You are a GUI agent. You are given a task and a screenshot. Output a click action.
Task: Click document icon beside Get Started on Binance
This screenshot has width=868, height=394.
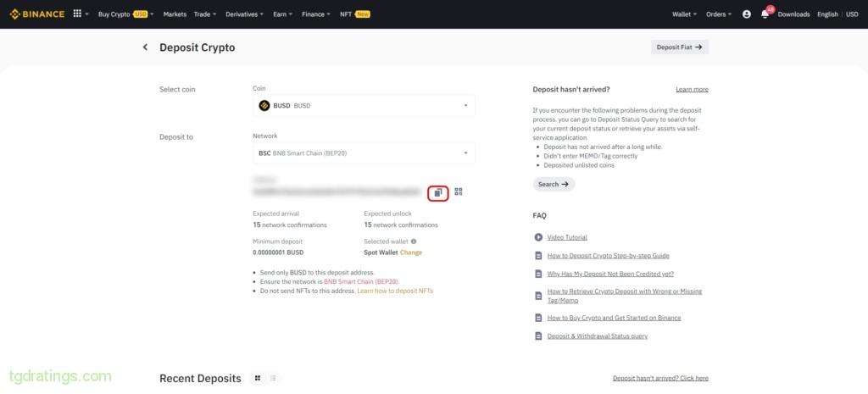538,318
